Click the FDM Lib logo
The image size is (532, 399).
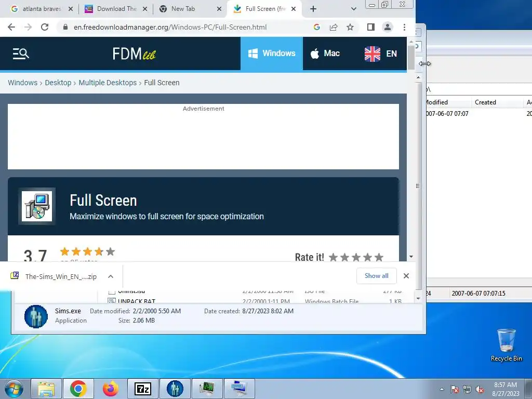pyautogui.click(x=134, y=54)
